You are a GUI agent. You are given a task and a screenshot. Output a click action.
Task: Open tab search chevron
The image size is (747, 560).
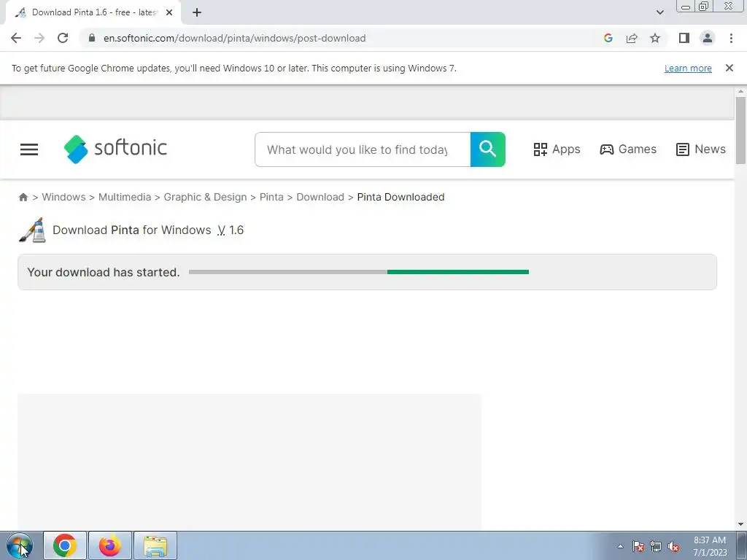(x=659, y=12)
